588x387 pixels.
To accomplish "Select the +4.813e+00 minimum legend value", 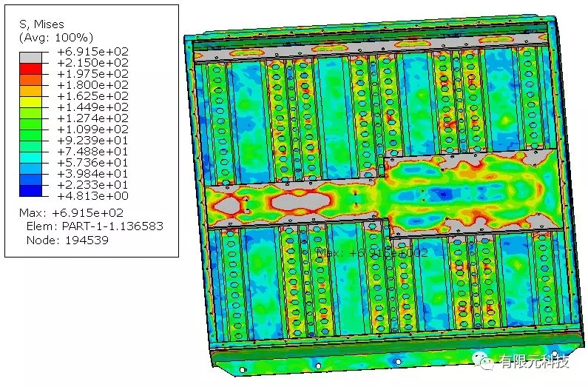I will tap(92, 195).
